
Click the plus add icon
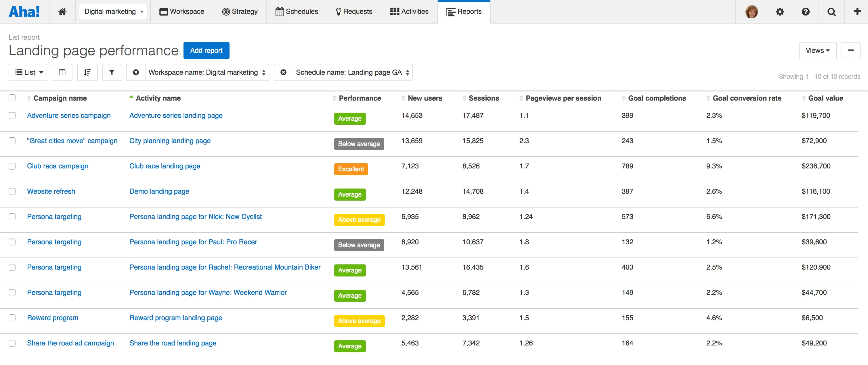point(857,12)
